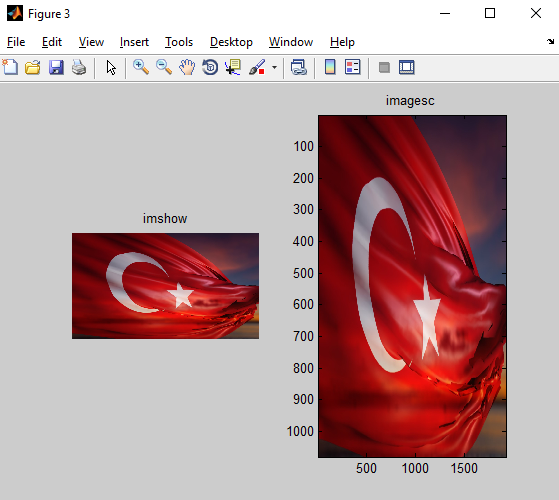The image size is (559, 500).
Task: Click the Link Plot icon
Action: coord(299,67)
